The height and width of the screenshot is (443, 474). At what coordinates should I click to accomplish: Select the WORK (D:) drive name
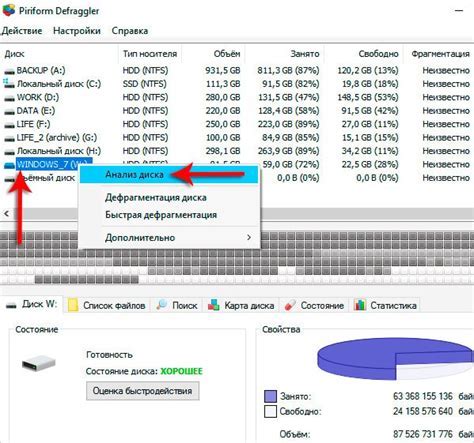click(38, 98)
